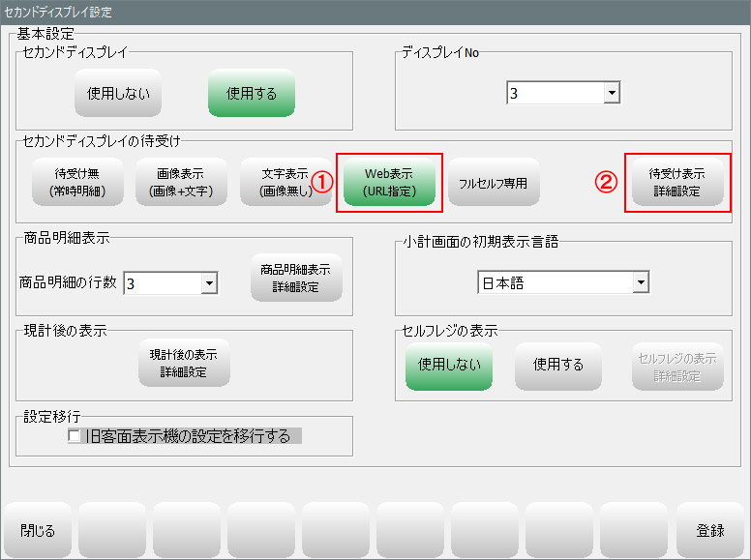This screenshot has width=751, height=560.
Task: Select 使用しない for セカンドディスプレイ
Action: (x=117, y=94)
